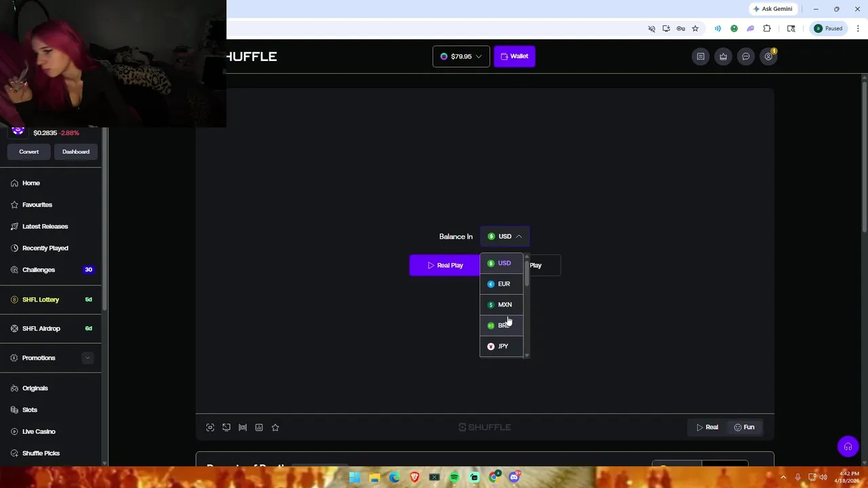Open Chrome three-dot menu
The width and height of the screenshot is (868, 488).
pyautogui.click(x=858, y=28)
